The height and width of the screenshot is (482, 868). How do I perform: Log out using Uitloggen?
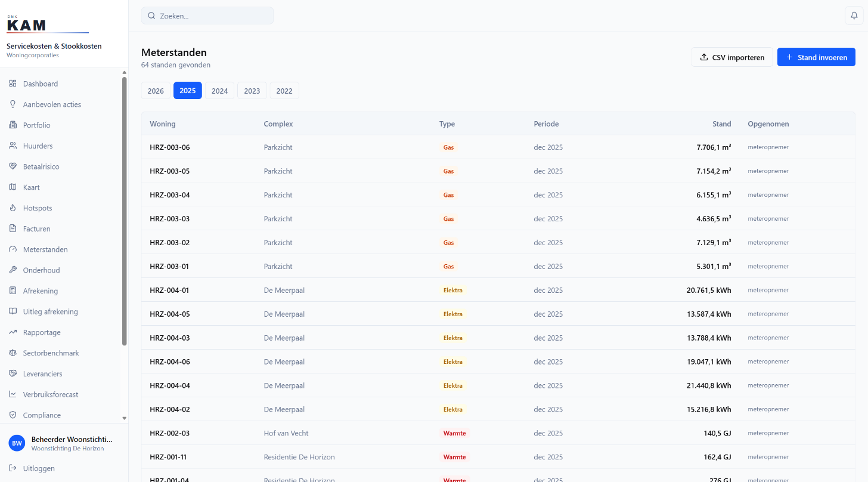[39, 468]
